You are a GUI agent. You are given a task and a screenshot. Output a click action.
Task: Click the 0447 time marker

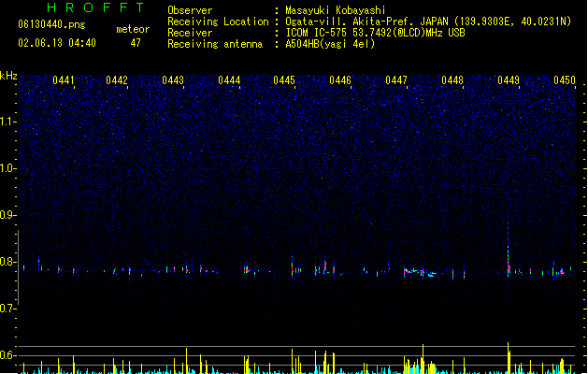click(396, 80)
